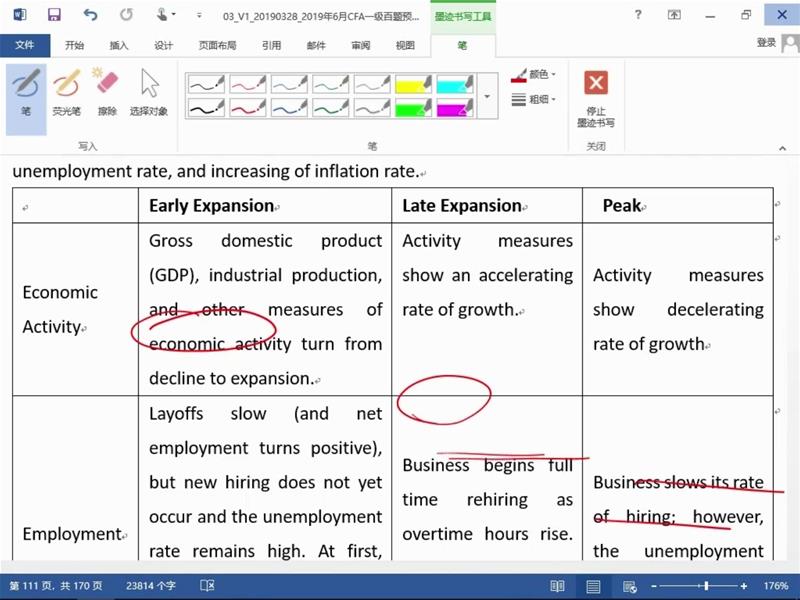This screenshot has width=800, height=600.
Task: Expand the pen gallery with the More arrow
Action: pos(487,96)
